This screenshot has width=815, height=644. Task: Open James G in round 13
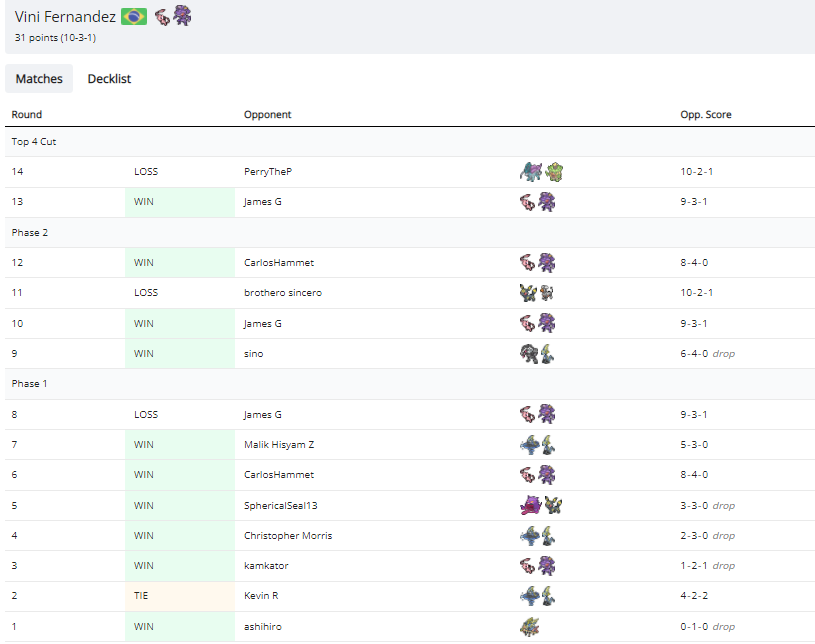click(x=262, y=202)
